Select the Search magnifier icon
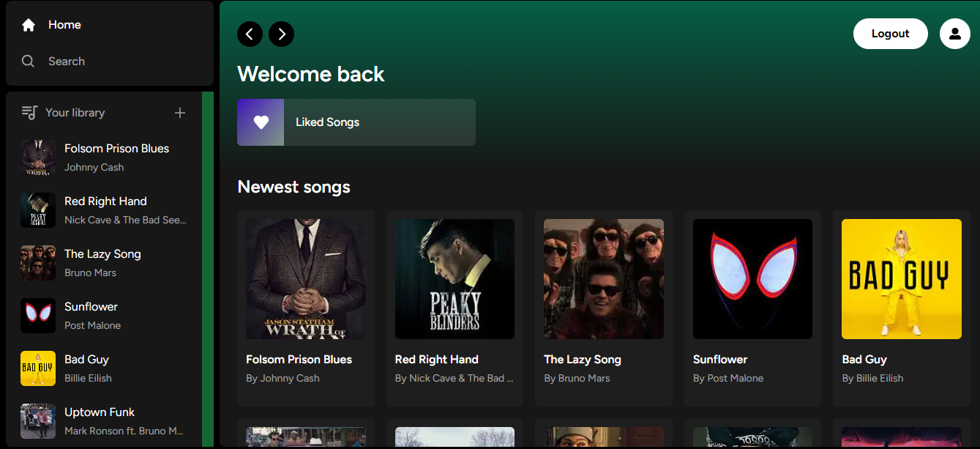 (x=28, y=61)
